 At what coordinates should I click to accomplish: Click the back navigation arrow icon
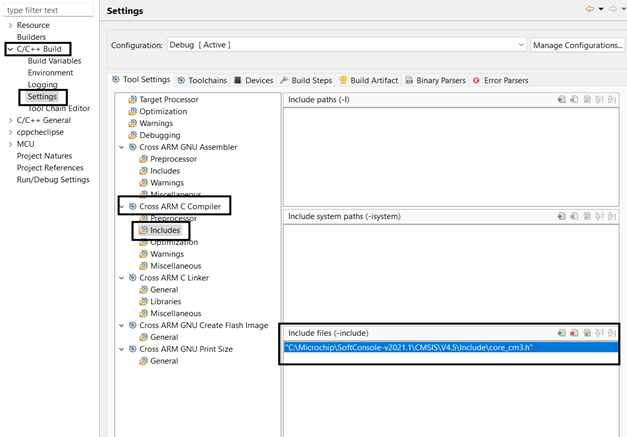591,10
